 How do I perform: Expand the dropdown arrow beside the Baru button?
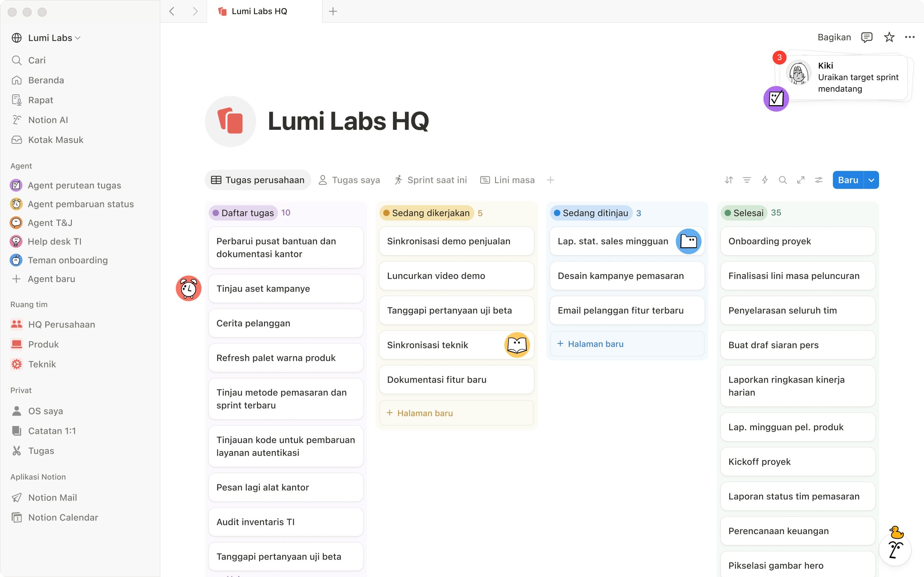[x=871, y=180]
